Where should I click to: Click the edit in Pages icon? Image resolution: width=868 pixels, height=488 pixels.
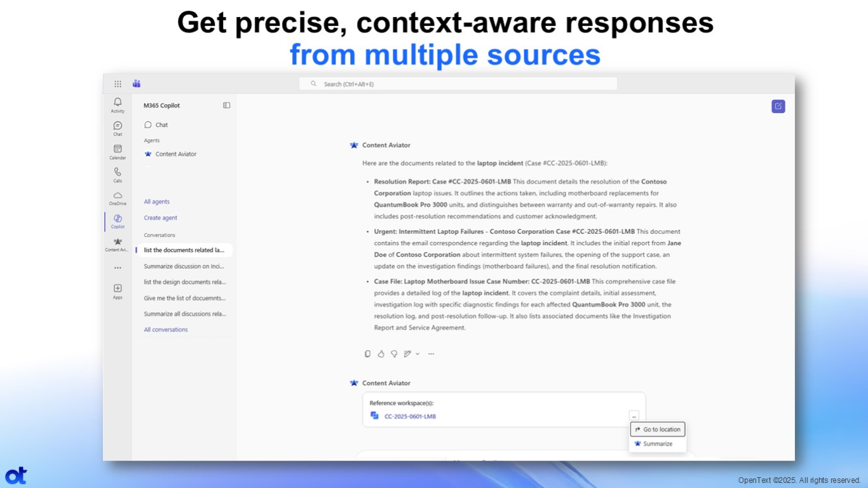[x=407, y=354]
